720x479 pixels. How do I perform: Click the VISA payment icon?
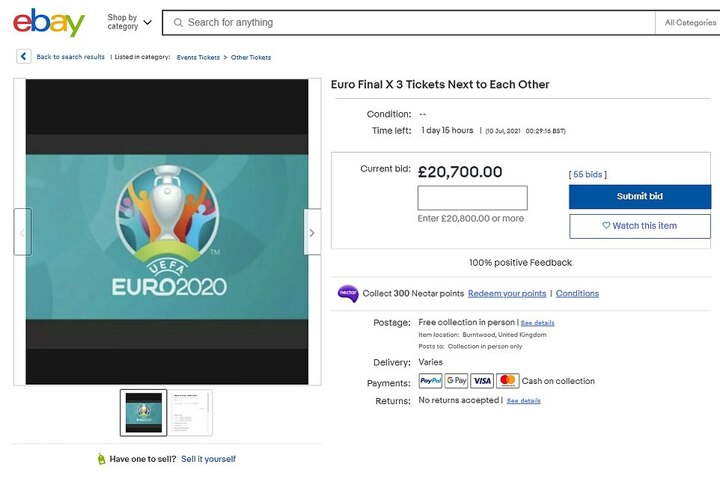coord(482,381)
